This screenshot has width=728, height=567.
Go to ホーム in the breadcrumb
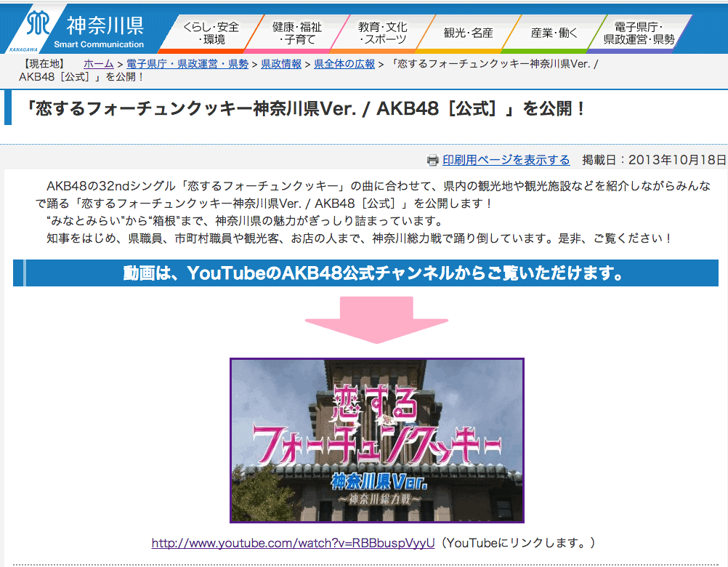[x=98, y=64]
